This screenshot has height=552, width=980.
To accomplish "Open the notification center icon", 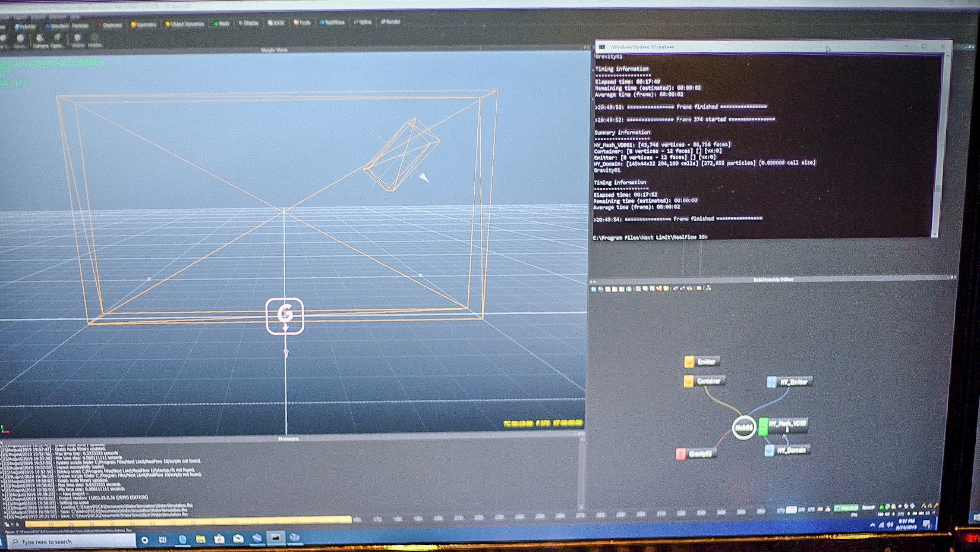I will [x=927, y=524].
